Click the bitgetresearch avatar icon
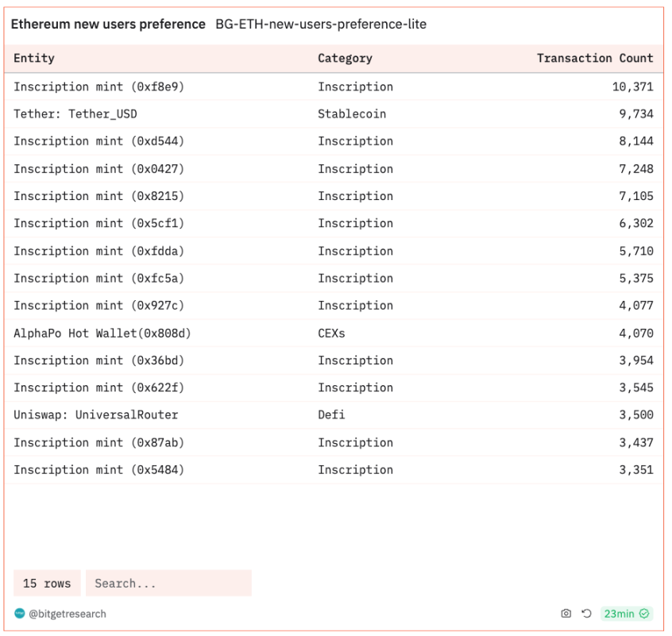This screenshot has height=636, width=672. 20,613
